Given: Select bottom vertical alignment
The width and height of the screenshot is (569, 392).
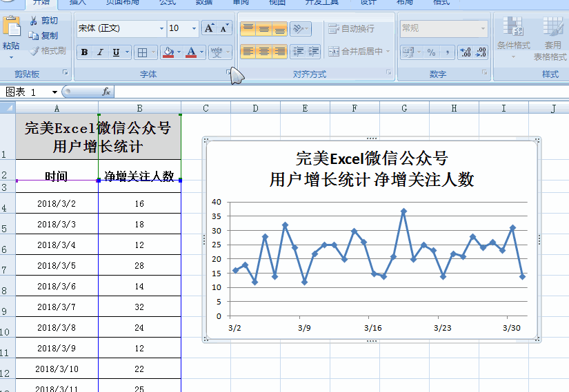Looking at the screenshot, I should (279, 29).
